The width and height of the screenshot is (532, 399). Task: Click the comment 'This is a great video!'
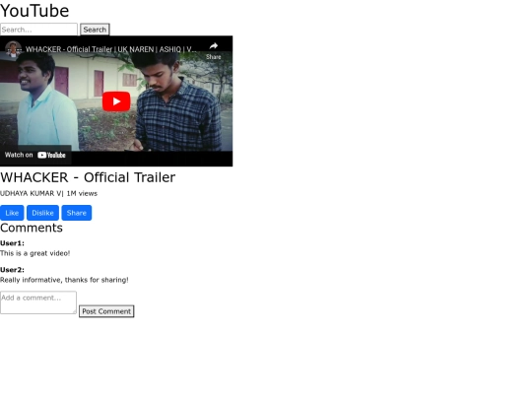tap(34, 253)
